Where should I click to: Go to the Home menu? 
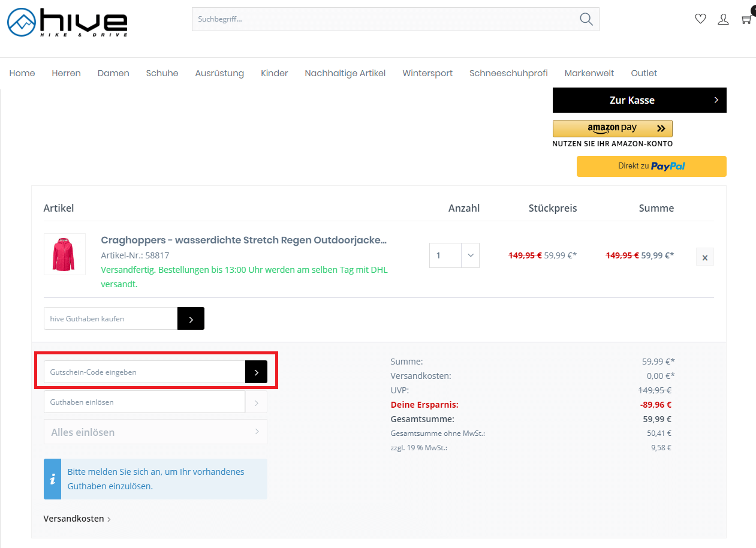(x=22, y=73)
